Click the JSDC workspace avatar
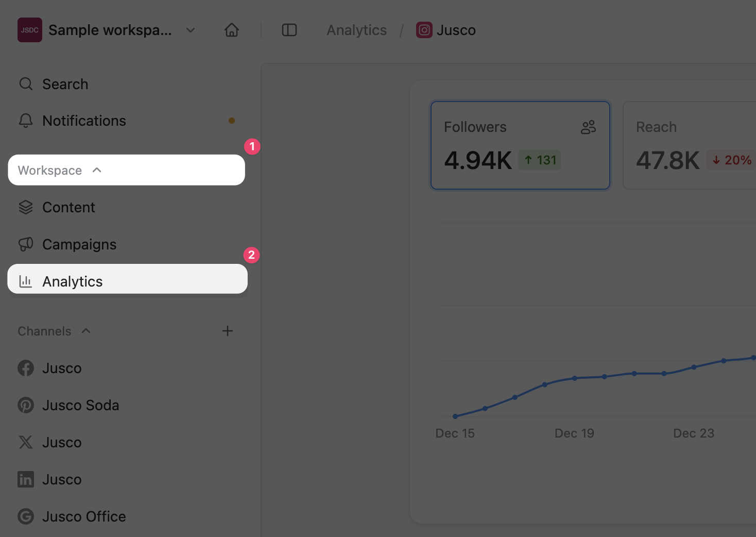The height and width of the screenshot is (537, 756). (30, 30)
